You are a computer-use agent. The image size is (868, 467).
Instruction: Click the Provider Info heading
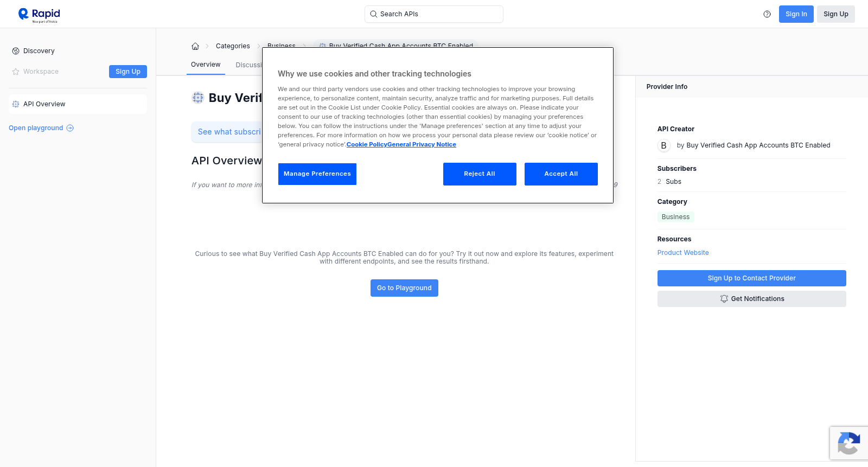coord(667,87)
